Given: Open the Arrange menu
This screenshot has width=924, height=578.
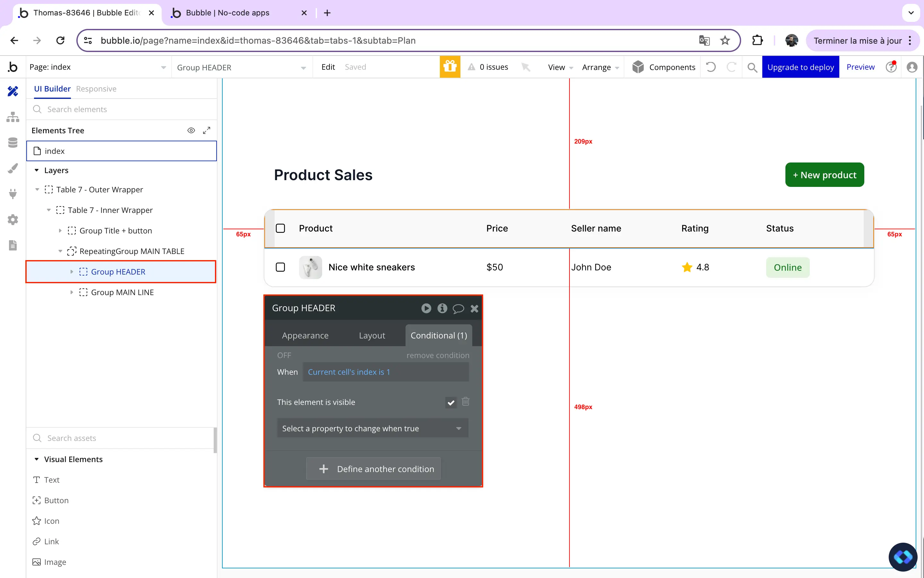Looking at the screenshot, I should click(x=600, y=67).
